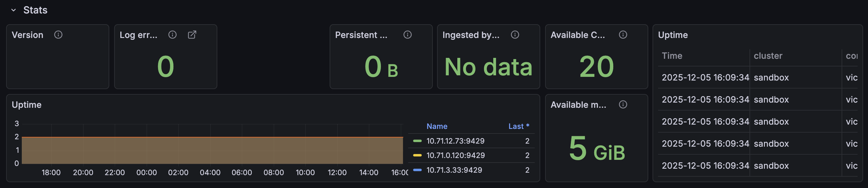Toggle the 10.71.0.120:9429 legend series

455,155
